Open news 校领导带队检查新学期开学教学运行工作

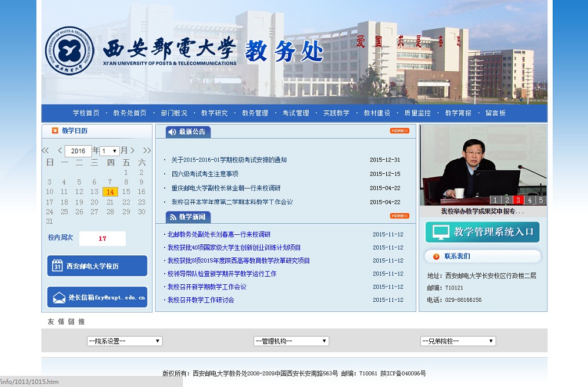tap(222, 274)
